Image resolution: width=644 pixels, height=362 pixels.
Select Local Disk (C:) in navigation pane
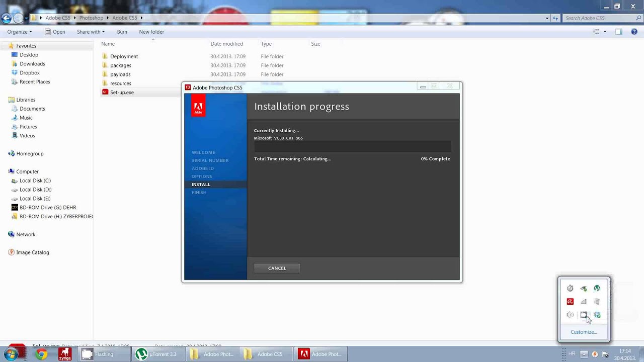click(35, 180)
